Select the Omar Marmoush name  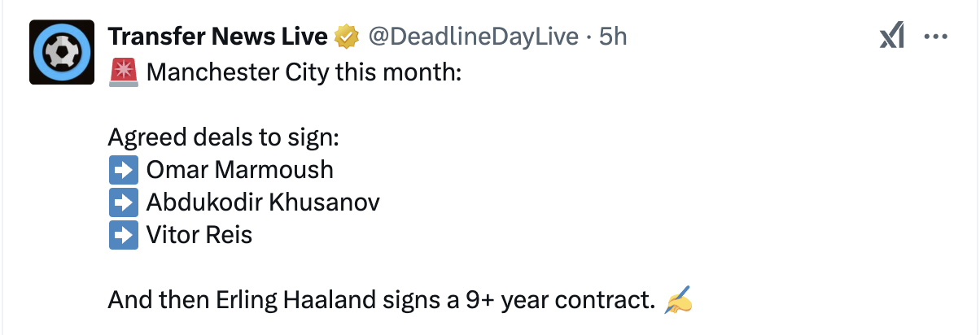239,170
